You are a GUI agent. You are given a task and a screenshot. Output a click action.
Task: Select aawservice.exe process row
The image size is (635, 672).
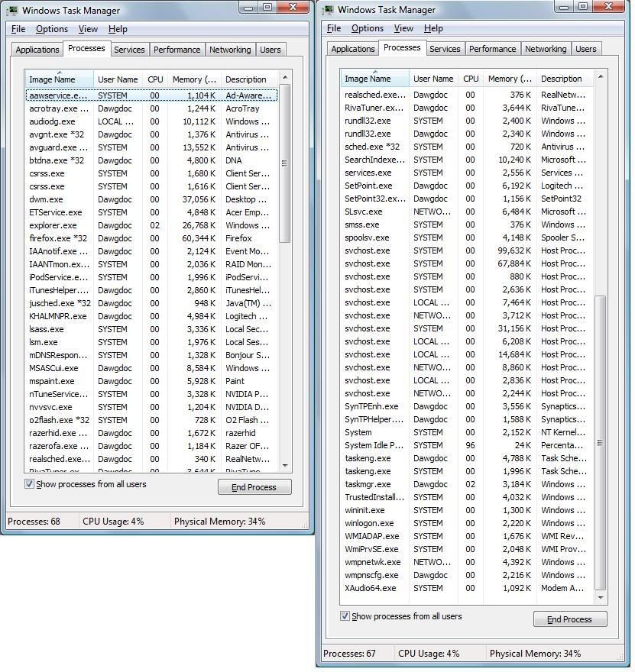[x=152, y=95]
